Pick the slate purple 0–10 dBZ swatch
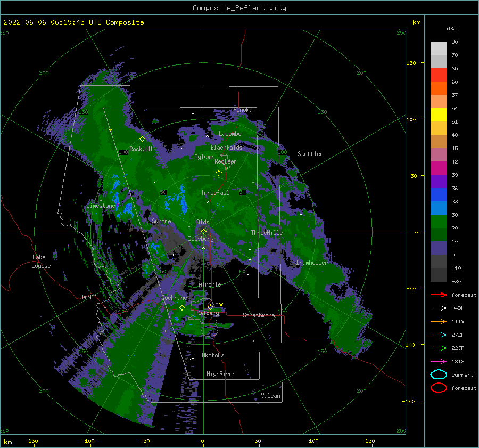Viewport: 479px width, 448px height. pos(439,248)
